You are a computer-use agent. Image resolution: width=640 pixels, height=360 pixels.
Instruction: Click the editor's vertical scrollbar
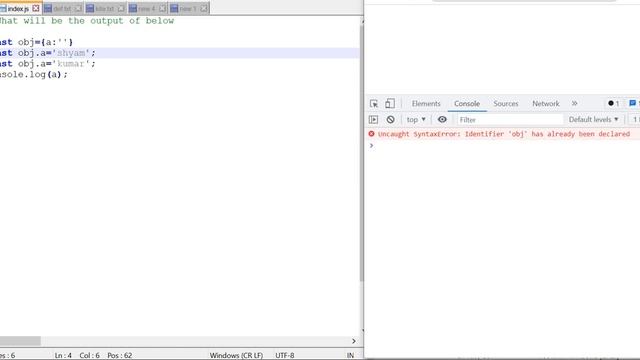click(362, 153)
